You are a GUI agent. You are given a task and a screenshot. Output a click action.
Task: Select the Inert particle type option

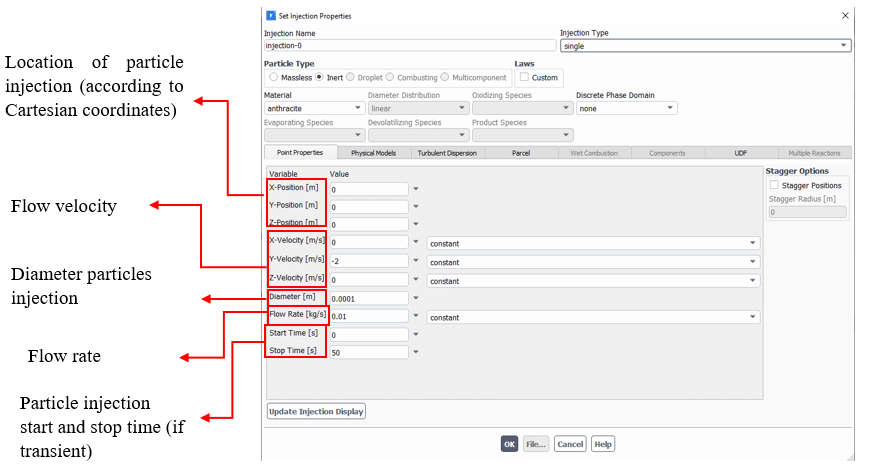[x=320, y=77]
